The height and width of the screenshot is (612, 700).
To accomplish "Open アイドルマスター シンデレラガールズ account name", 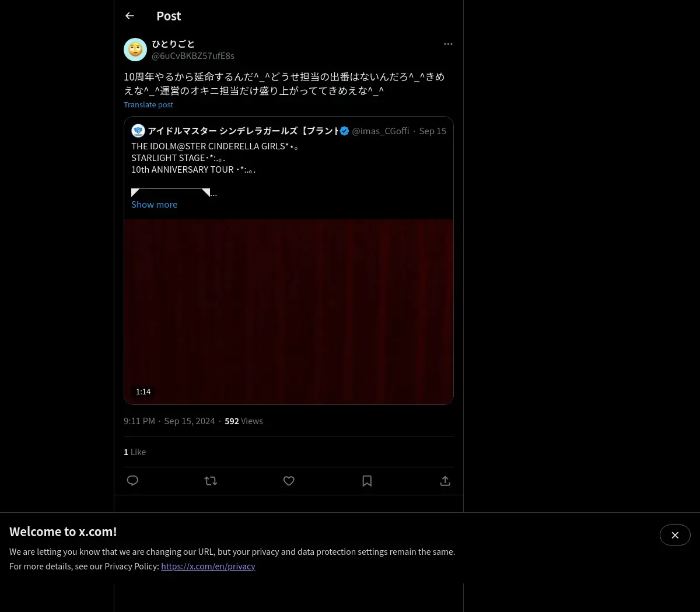I will [x=243, y=131].
